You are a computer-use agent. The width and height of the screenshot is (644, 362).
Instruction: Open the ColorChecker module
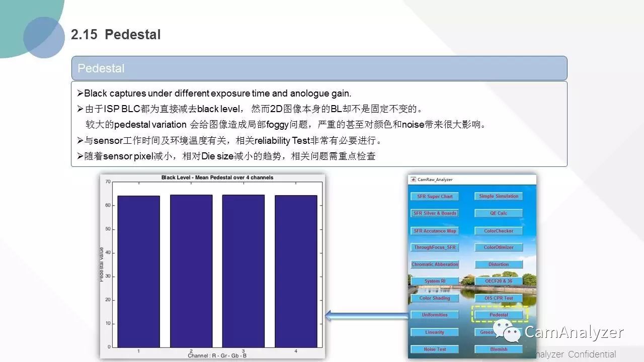click(x=499, y=231)
